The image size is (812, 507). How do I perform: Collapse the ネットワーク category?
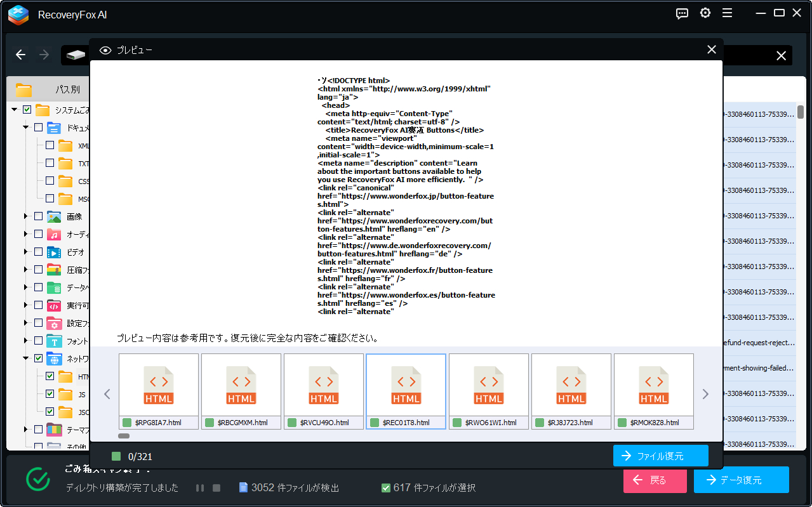(26, 359)
